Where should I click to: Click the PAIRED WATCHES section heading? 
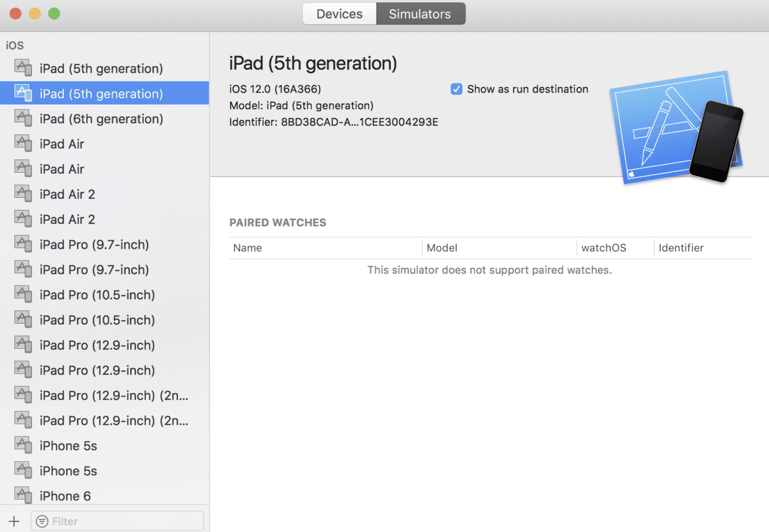[x=277, y=223]
